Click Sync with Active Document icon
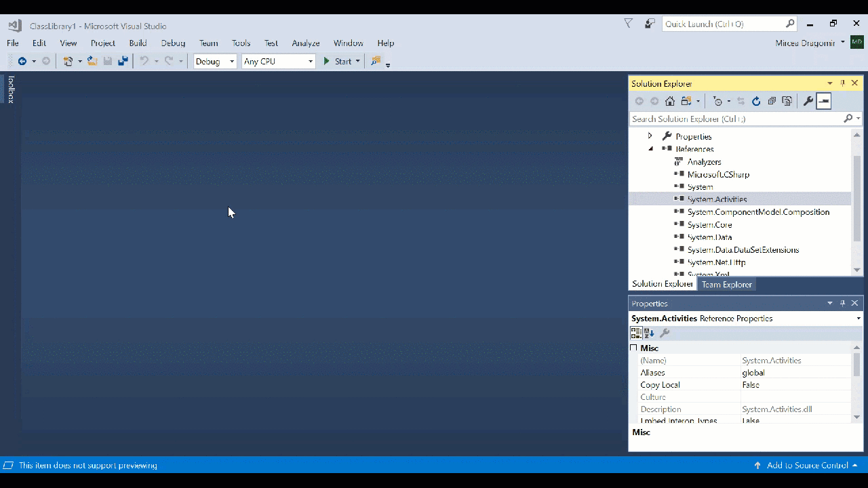The image size is (868, 488). (x=741, y=101)
